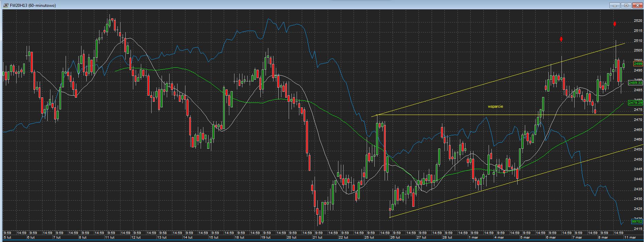Click the green 2499 current price tag
This screenshot has width=644, height=242.
tap(638, 64)
